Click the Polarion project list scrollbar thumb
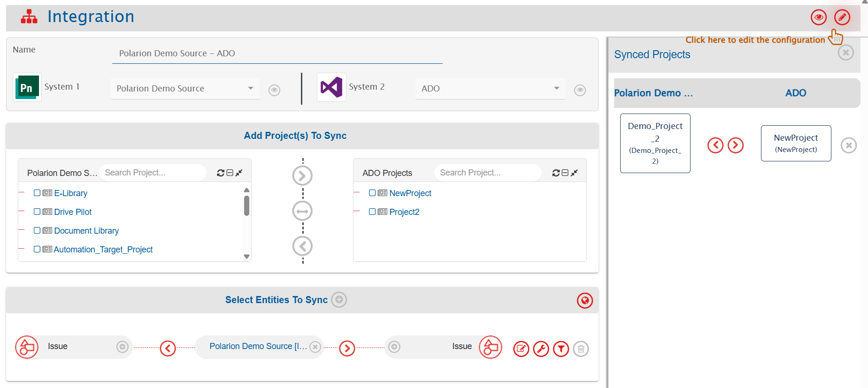 click(x=246, y=205)
